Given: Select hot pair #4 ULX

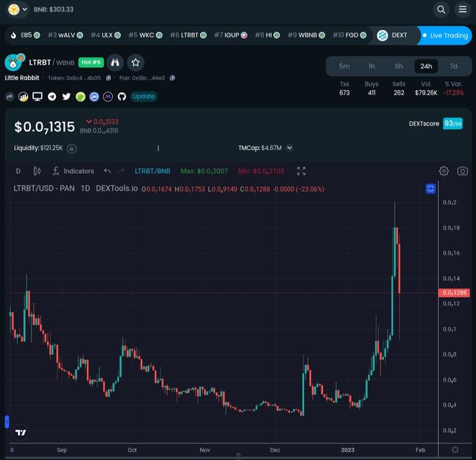Looking at the screenshot, I should [106, 35].
